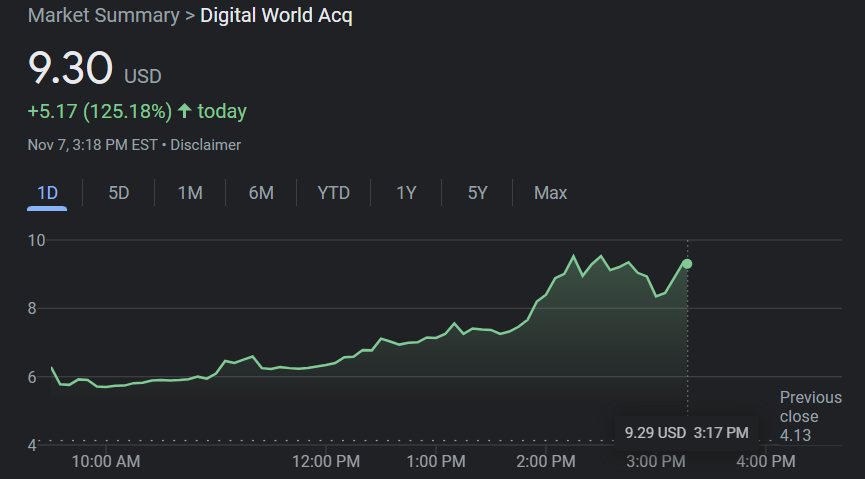Click the 2:00 PM time axis label
This screenshot has width=865, height=479.
pos(547,461)
